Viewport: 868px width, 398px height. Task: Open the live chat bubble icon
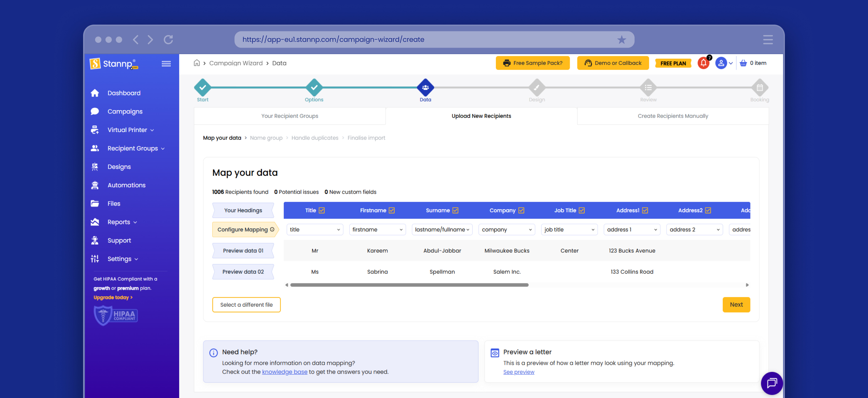[x=771, y=383]
